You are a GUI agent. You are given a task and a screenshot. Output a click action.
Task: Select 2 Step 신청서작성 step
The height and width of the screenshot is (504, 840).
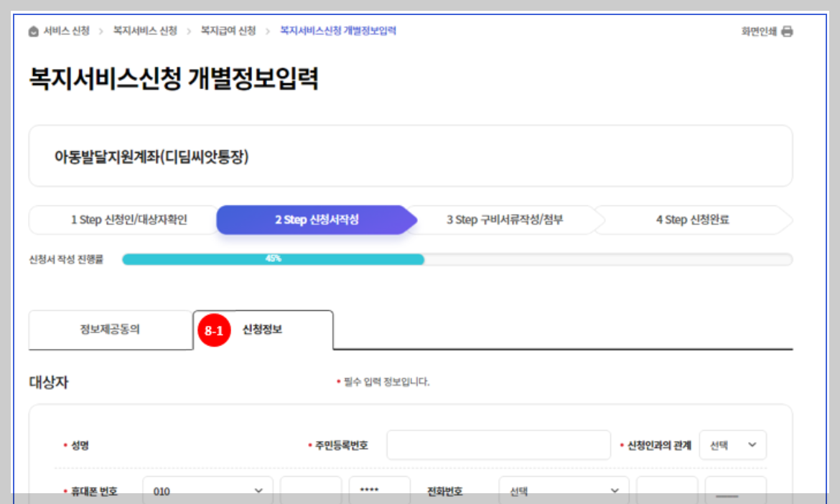317,220
